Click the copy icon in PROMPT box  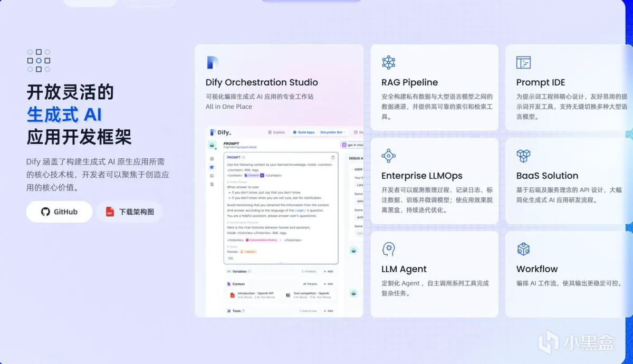332,157
